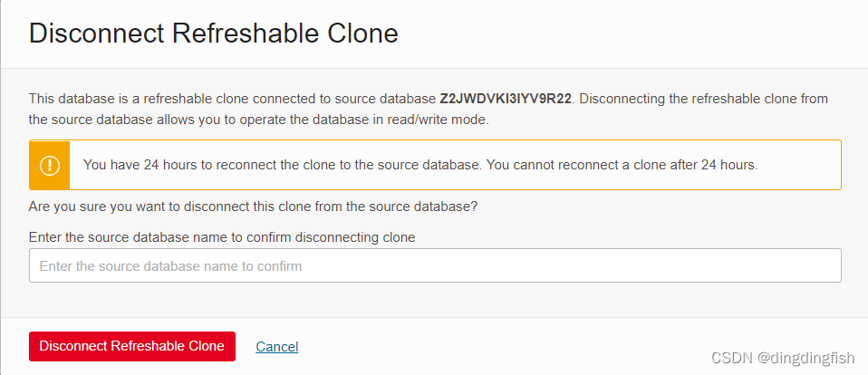
Task: Click the 'Are you sure you want to disconnect' question
Action: point(253,207)
